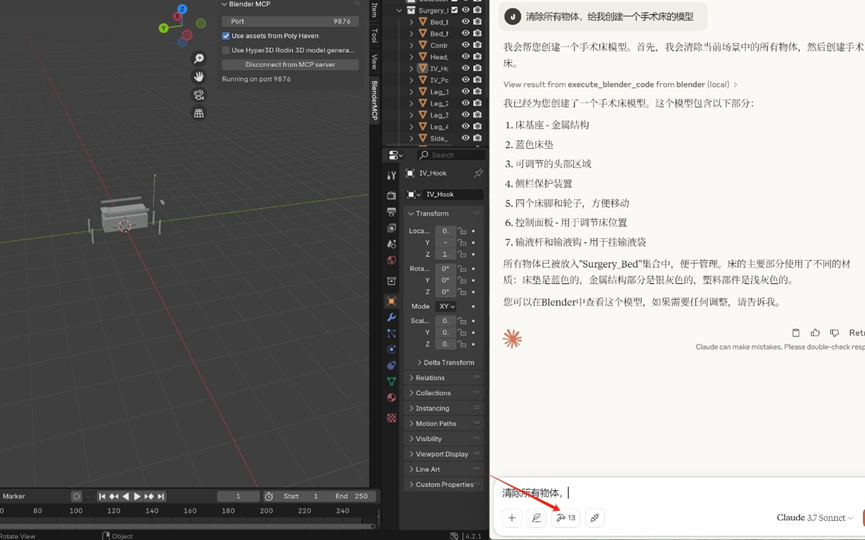
Task: Open the Object properties tab icon
Action: pos(391,301)
